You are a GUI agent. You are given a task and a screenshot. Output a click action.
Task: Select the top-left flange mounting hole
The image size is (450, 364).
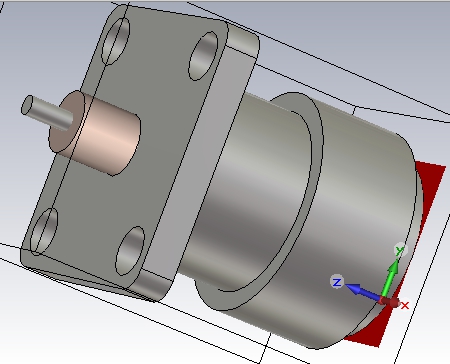[x=116, y=41]
